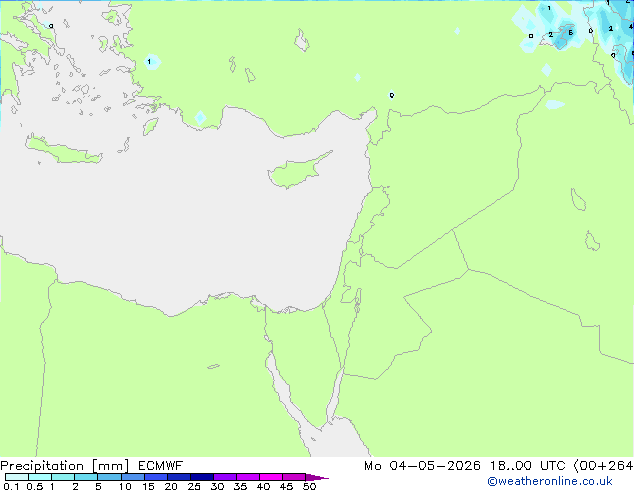Click the 45–50 mm legend swatch
This screenshot has height=490, width=634.
coord(294,477)
